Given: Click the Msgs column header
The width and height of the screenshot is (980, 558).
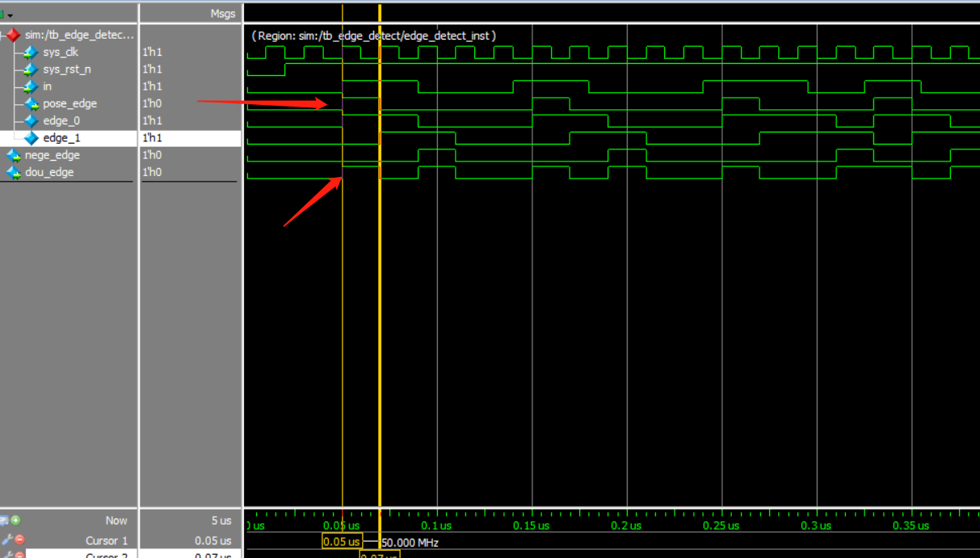Looking at the screenshot, I should point(223,14).
